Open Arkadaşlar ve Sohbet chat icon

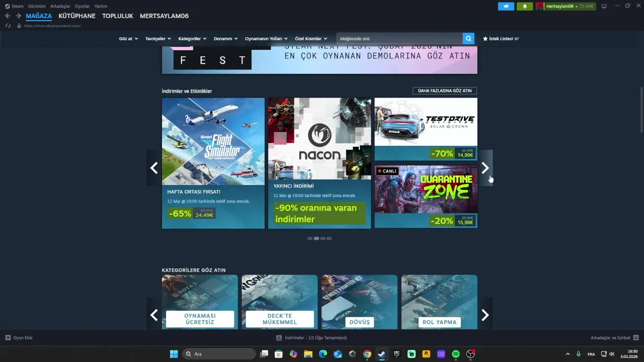point(636,338)
